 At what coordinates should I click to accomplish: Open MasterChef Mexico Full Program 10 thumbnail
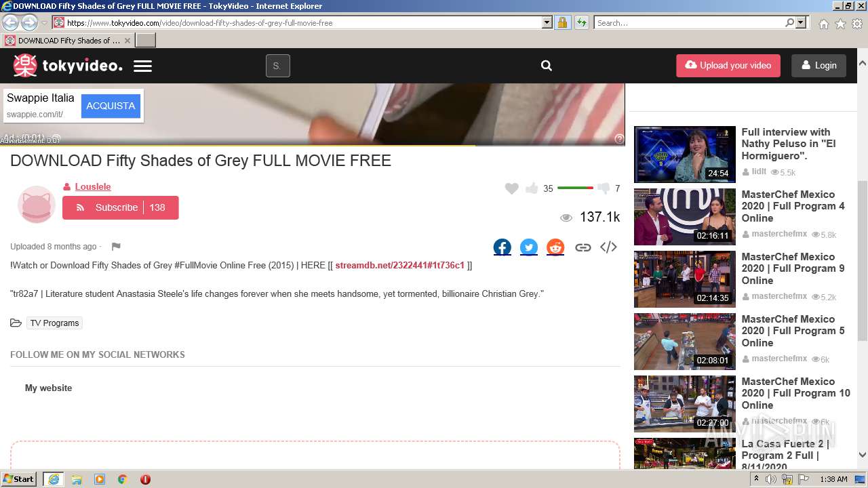pyautogui.click(x=685, y=403)
